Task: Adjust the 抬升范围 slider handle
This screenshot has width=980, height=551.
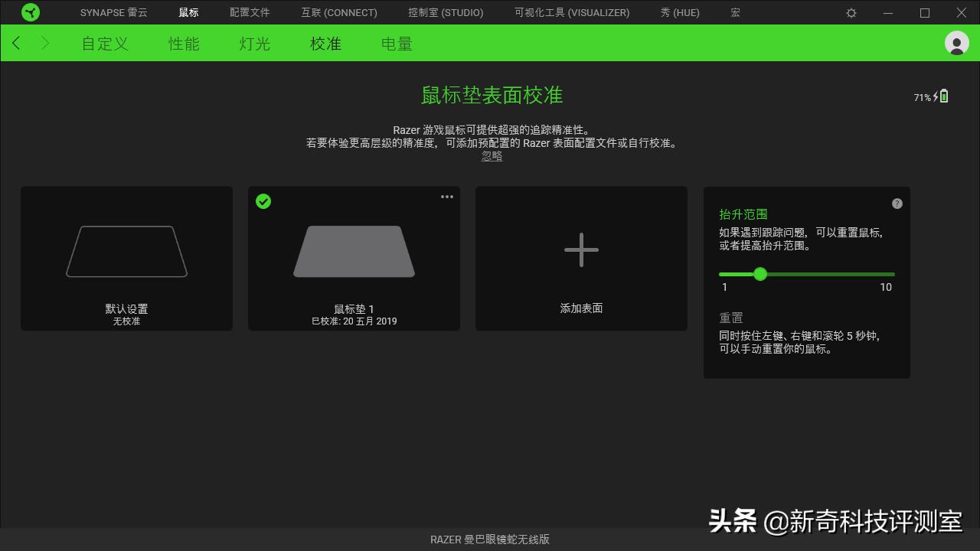Action: pyautogui.click(x=760, y=274)
